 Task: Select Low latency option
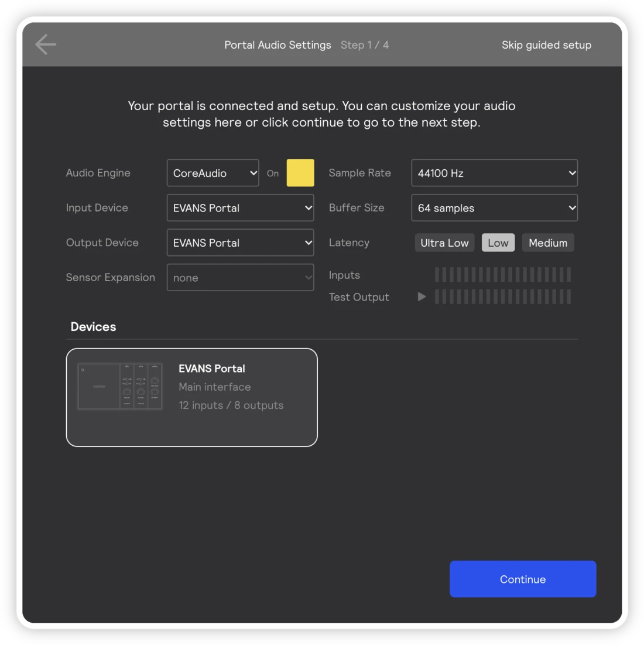point(498,243)
